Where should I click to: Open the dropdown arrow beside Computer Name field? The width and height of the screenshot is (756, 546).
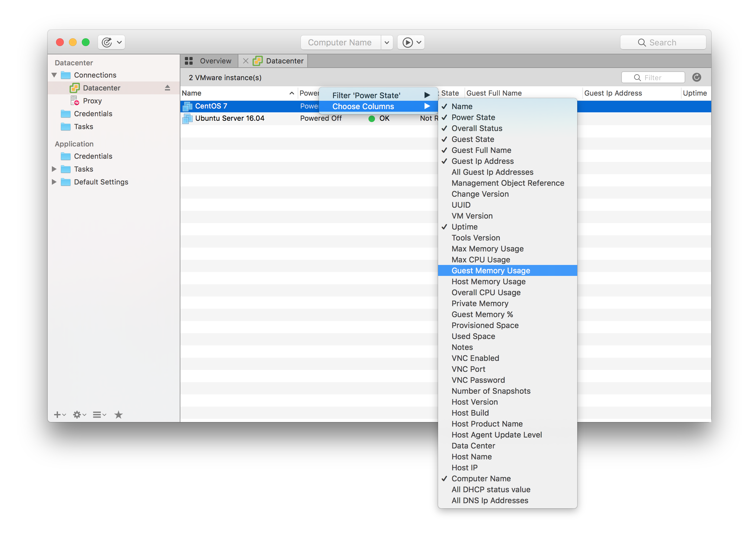pyautogui.click(x=387, y=42)
